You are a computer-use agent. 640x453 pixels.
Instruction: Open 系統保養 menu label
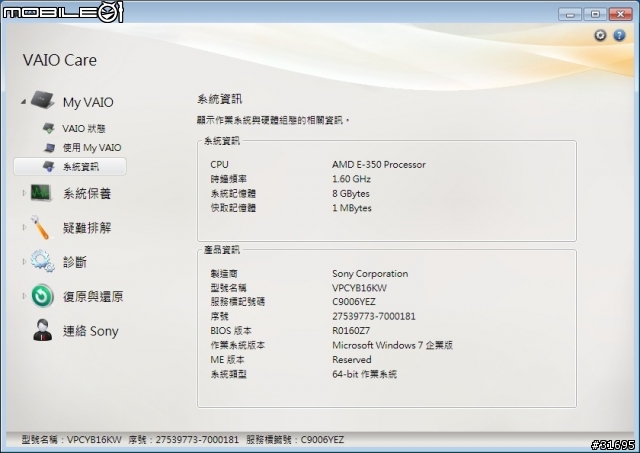[87, 193]
